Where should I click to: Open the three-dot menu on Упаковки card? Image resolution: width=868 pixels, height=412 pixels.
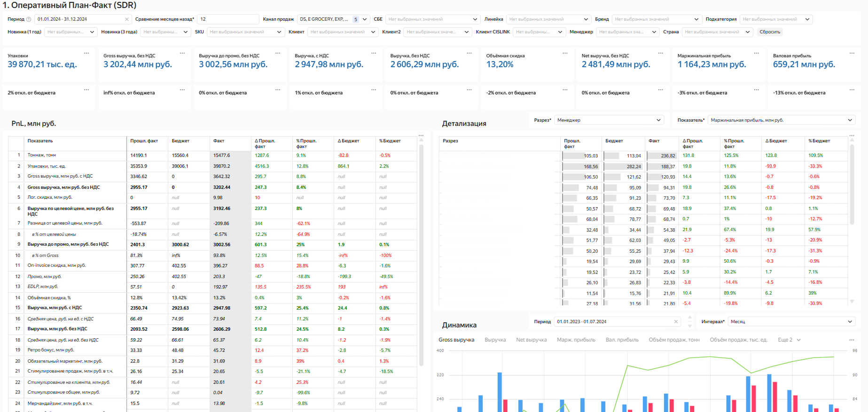click(86, 53)
